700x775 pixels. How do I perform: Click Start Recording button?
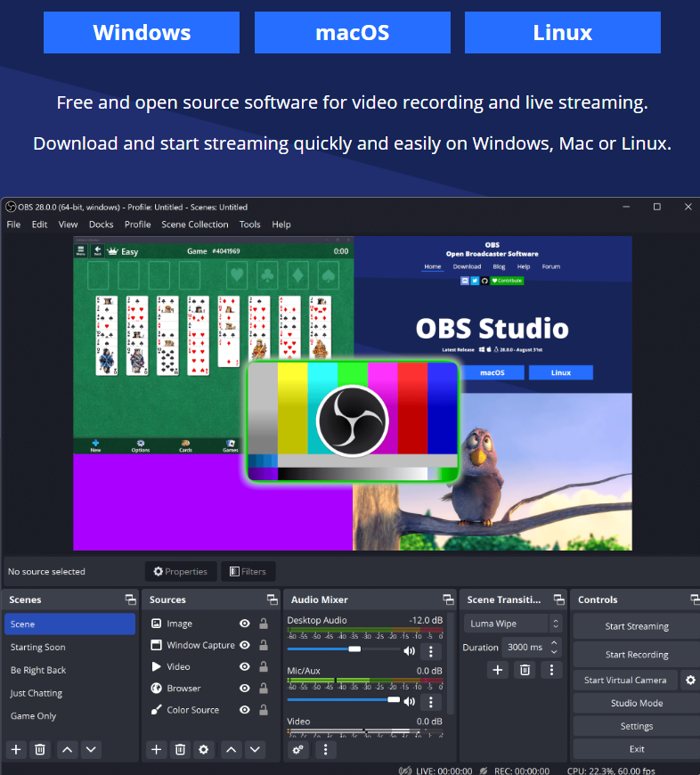click(x=637, y=655)
